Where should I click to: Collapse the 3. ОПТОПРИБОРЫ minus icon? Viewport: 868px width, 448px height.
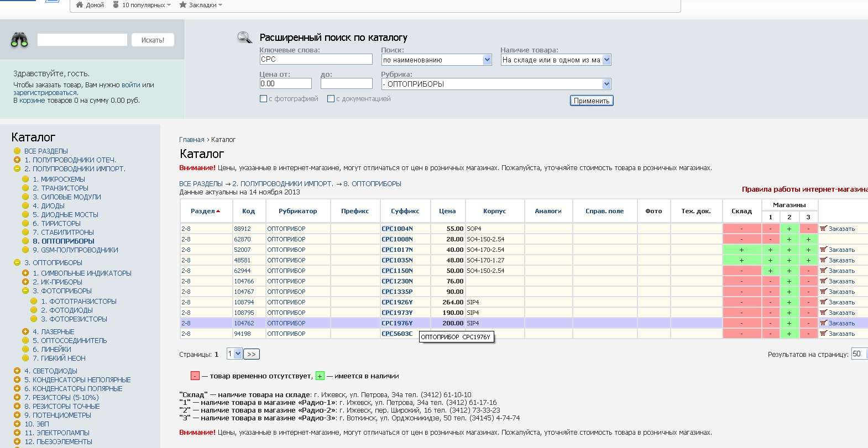[x=17, y=262]
